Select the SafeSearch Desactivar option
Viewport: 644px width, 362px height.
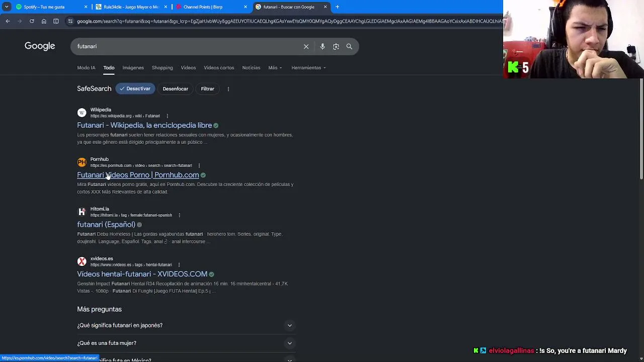tap(135, 89)
